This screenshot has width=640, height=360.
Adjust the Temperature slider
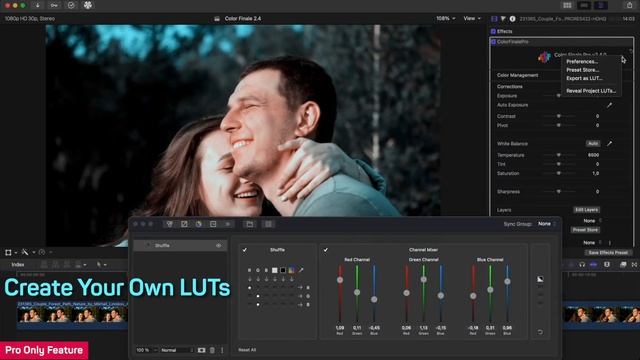pyautogui.click(x=559, y=155)
